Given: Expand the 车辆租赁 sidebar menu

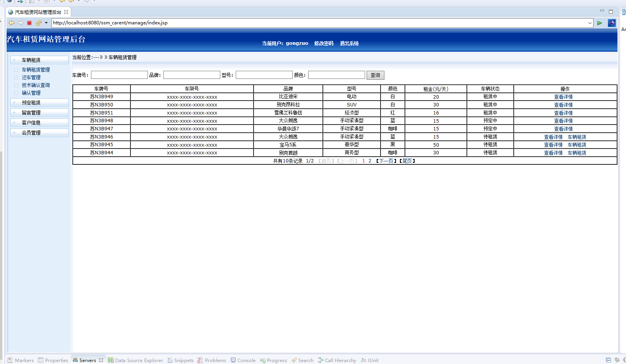Looking at the screenshot, I should click(39, 60).
